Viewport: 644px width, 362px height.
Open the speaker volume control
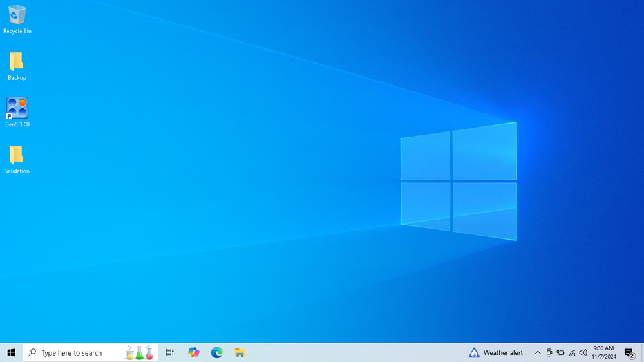coord(583,352)
